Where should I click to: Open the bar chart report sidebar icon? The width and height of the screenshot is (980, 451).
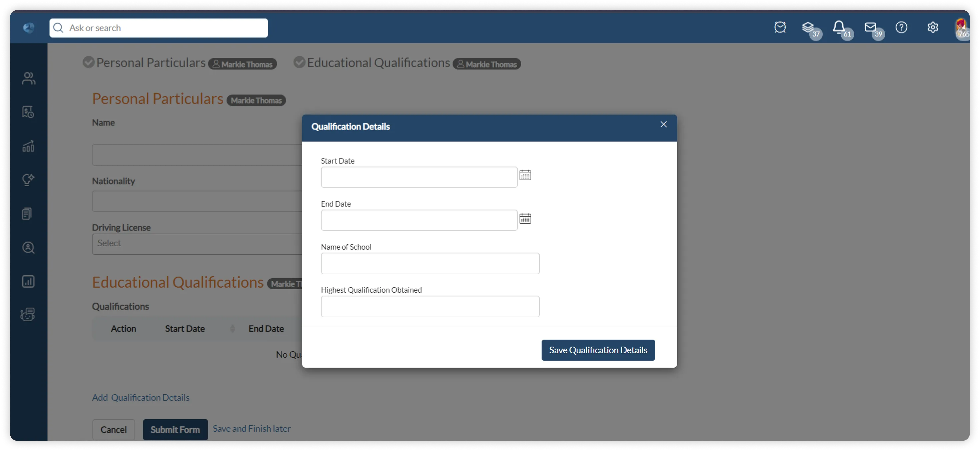tap(28, 281)
